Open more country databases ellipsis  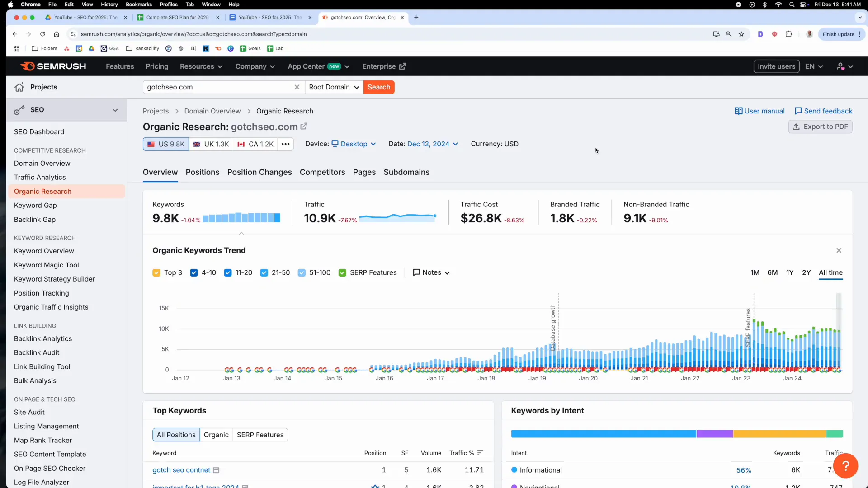(285, 144)
